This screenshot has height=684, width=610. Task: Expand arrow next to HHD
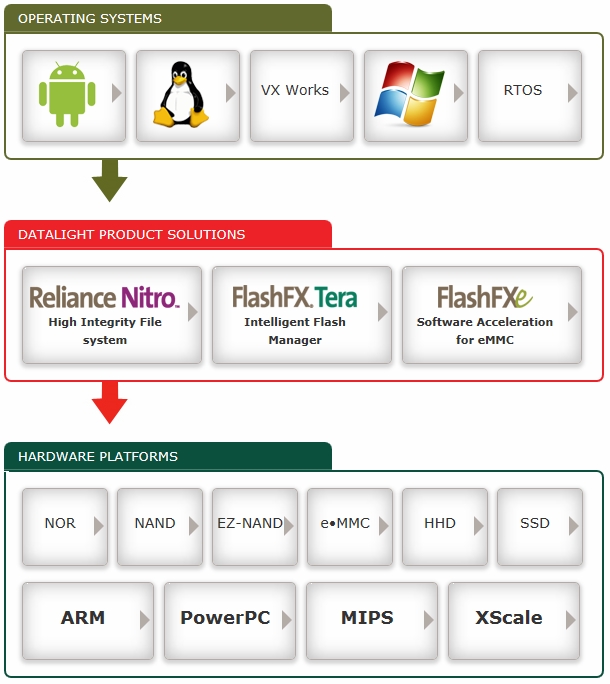[x=479, y=527]
